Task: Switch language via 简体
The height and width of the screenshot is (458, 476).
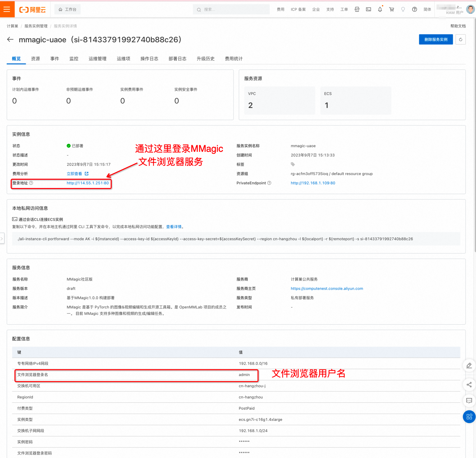Action: click(427, 10)
